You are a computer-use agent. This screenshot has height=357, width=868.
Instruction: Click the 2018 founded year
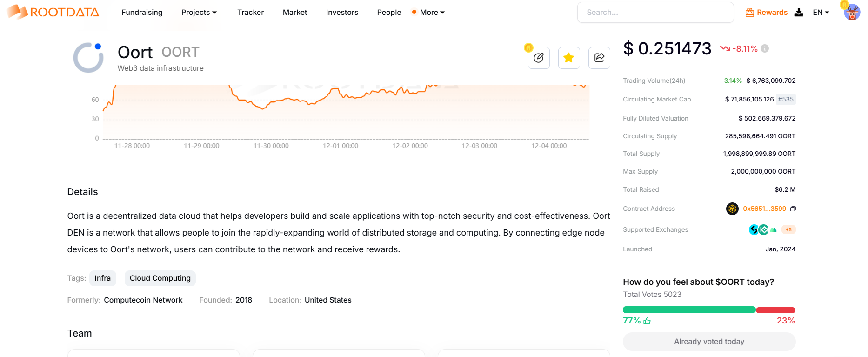[x=244, y=300]
